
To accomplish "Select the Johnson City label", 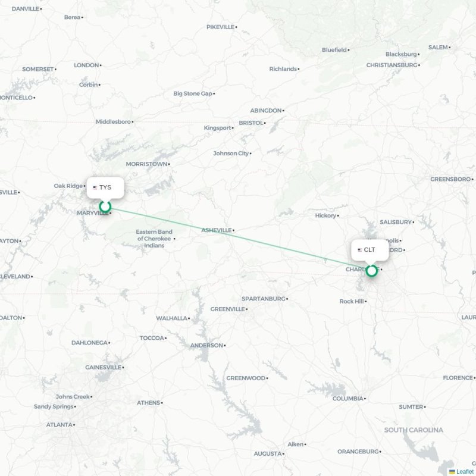I will pyautogui.click(x=231, y=154).
